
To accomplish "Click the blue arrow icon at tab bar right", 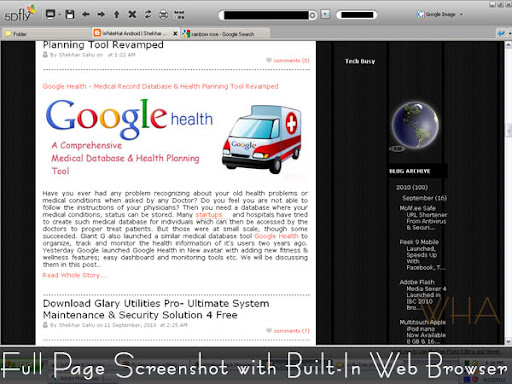I will tap(501, 33).
